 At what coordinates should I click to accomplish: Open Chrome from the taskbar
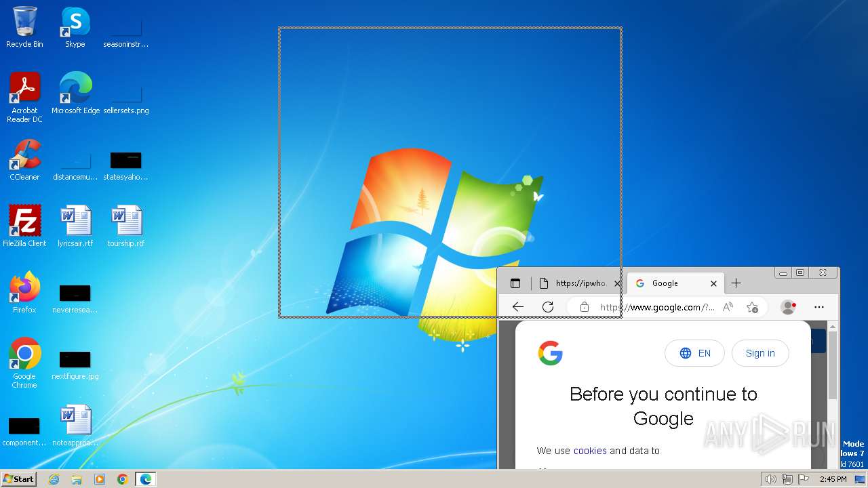tap(123, 479)
